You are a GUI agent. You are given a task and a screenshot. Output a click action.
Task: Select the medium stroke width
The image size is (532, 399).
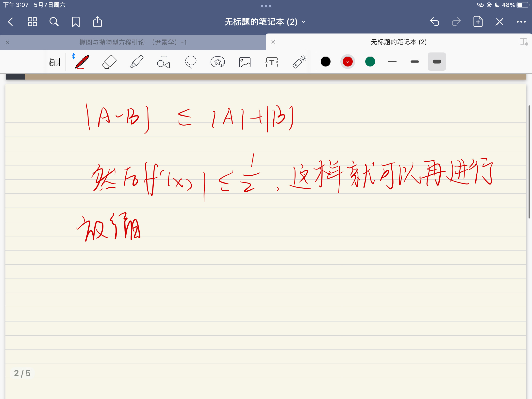(415, 62)
